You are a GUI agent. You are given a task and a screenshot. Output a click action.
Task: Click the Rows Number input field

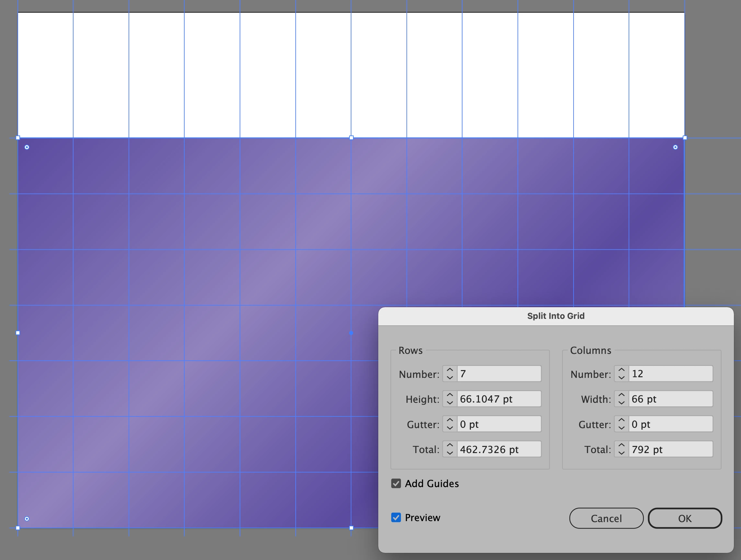click(499, 374)
